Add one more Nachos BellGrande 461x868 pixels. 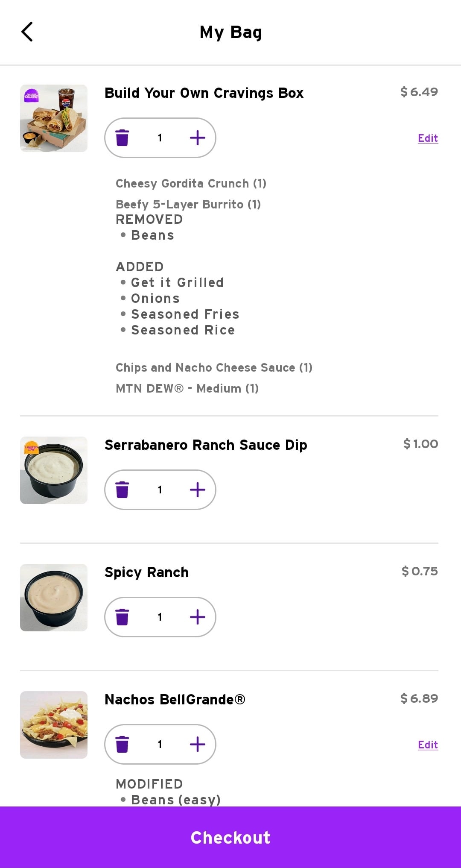coord(197,744)
